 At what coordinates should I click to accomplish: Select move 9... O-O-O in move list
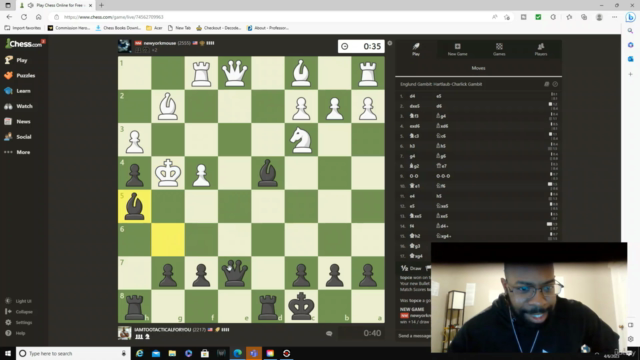point(443,176)
